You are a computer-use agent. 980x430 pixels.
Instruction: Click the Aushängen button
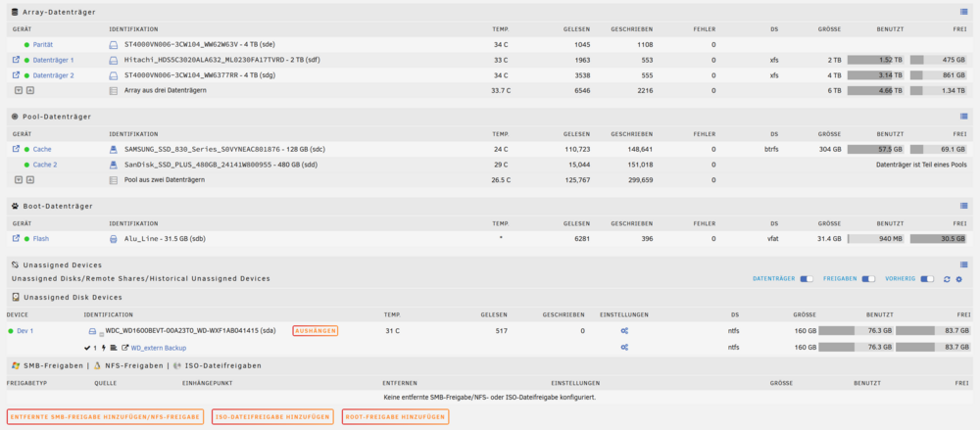point(315,331)
